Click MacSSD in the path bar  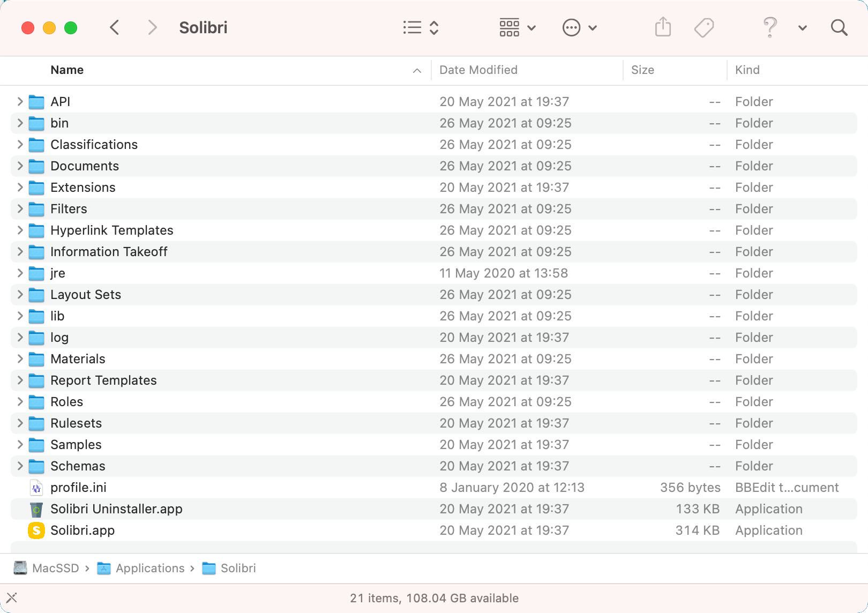[x=56, y=568]
